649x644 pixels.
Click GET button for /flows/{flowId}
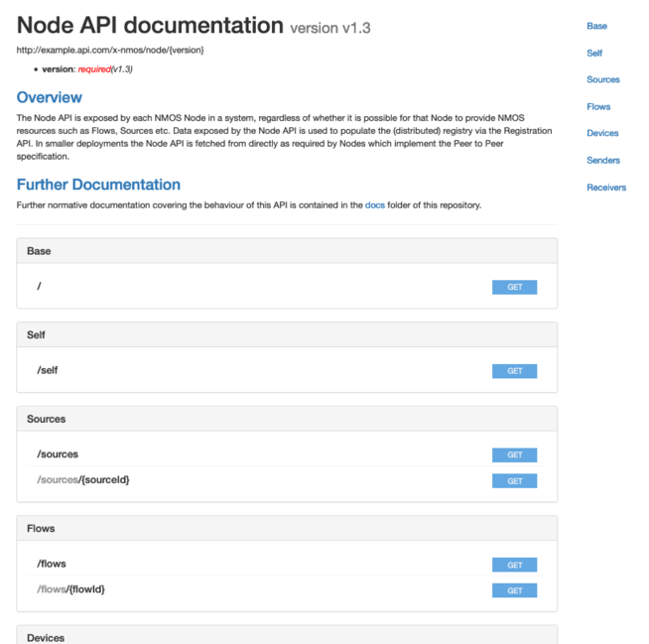coord(514,590)
